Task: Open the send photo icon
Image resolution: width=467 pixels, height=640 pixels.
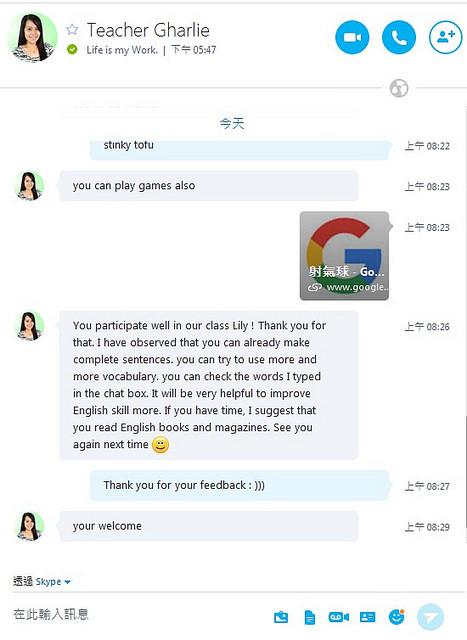Action: (281, 617)
